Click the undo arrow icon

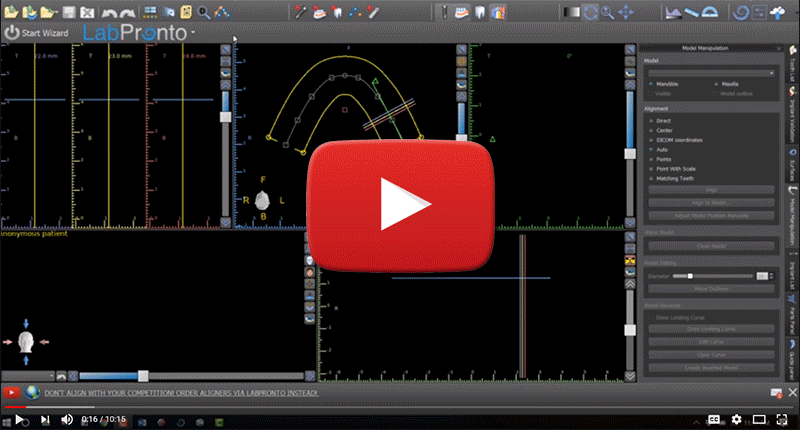[x=109, y=13]
